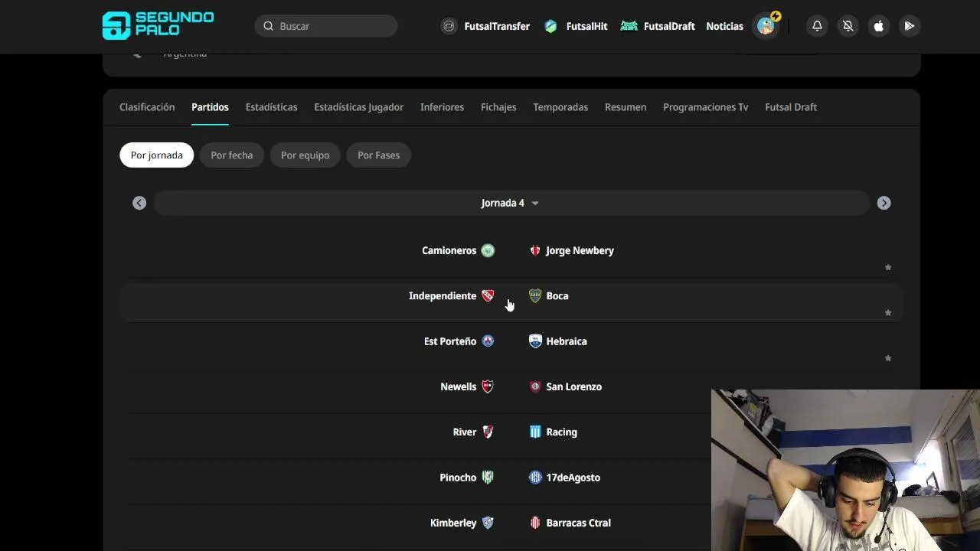Select the Por Fases filter

[x=378, y=155]
